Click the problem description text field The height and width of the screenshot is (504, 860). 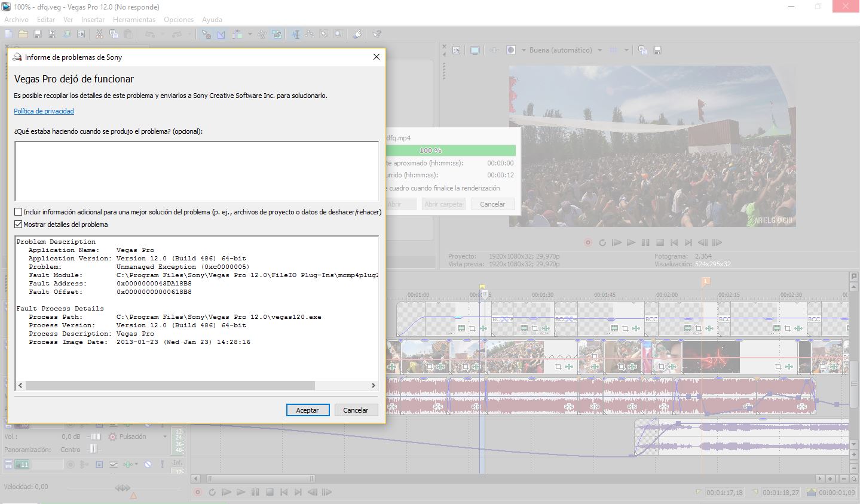point(197,171)
